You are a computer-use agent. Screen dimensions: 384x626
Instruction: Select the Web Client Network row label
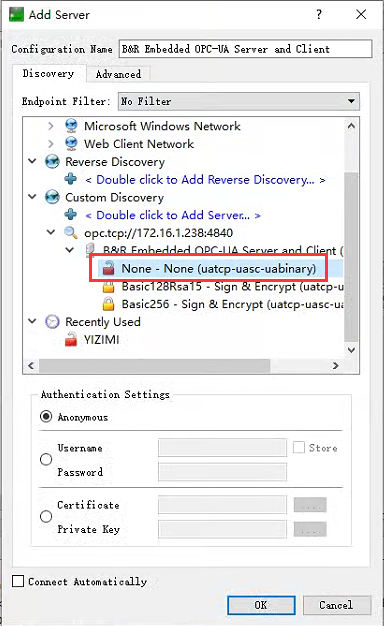tap(139, 144)
